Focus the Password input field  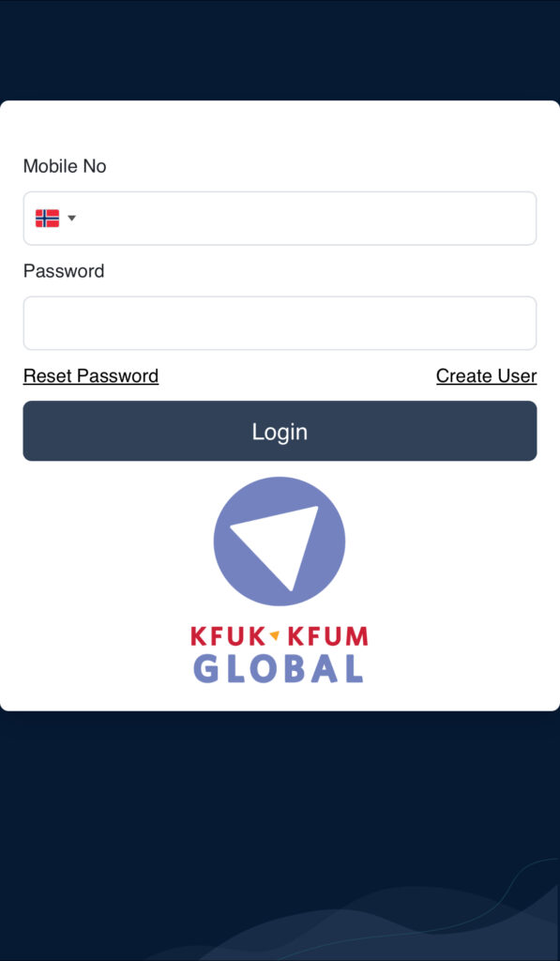[x=280, y=323]
